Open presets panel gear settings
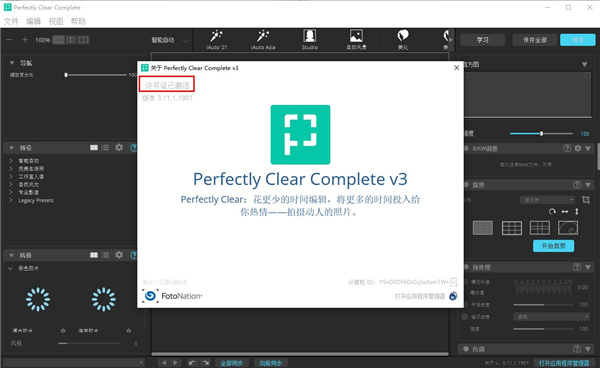 click(119, 147)
